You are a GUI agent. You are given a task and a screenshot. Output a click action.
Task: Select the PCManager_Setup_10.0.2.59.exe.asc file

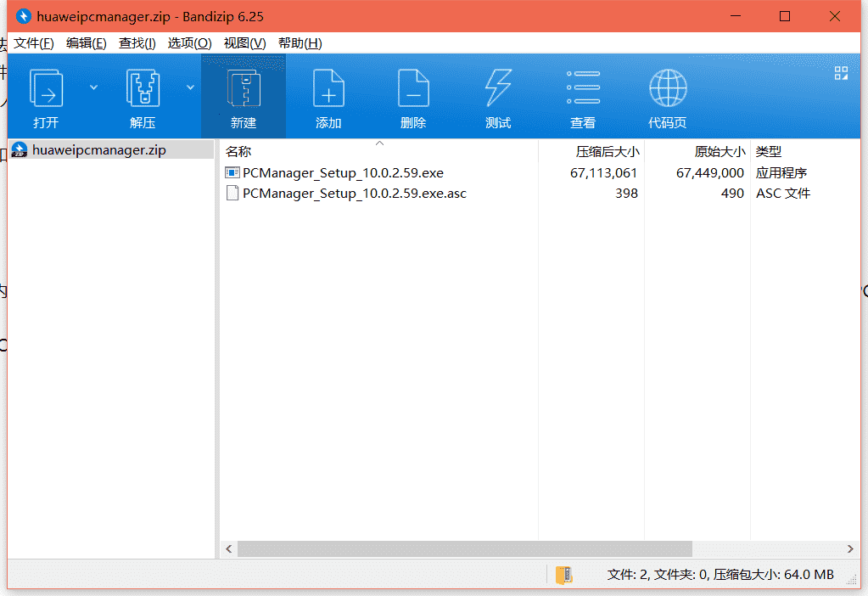[x=355, y=194]
